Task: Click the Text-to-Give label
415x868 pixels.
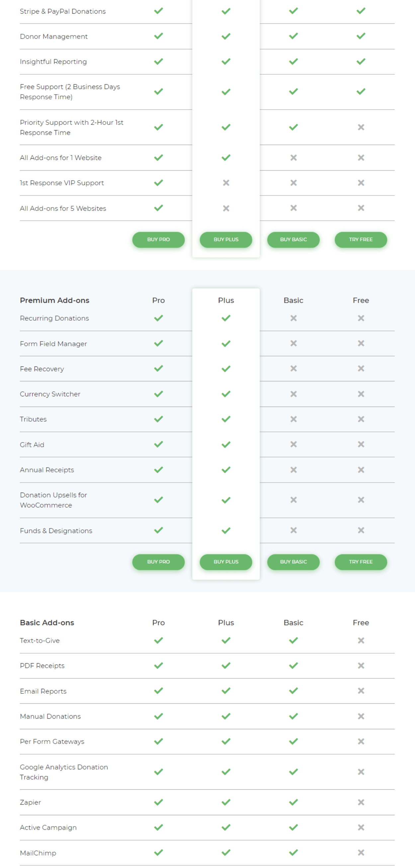Action: [x=40, y=640]
